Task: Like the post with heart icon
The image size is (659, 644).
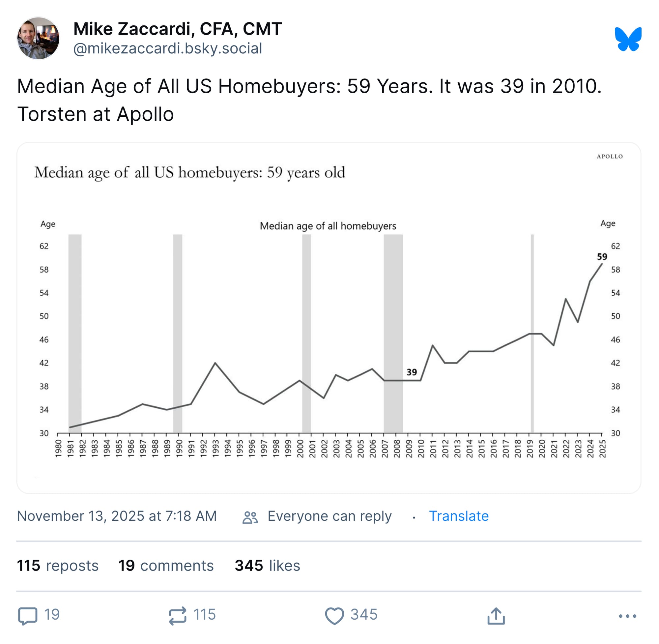Action: tap(334, 615)
